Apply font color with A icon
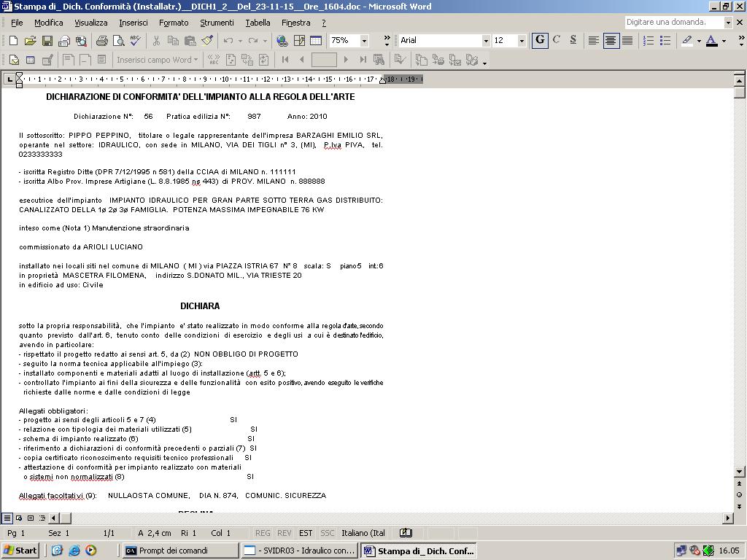The height and width of the screenshot is (560, 747). 712,41
